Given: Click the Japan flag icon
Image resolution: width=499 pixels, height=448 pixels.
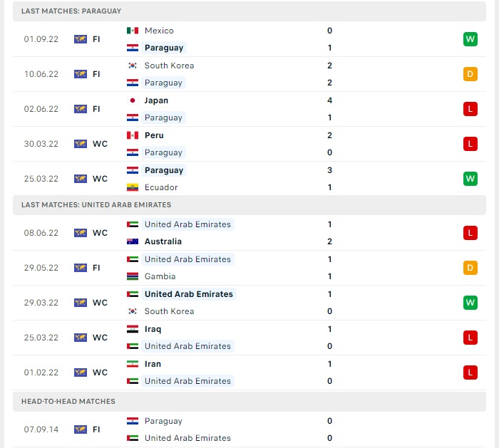Looking at the screenshot, I should (x=133, y=100).
